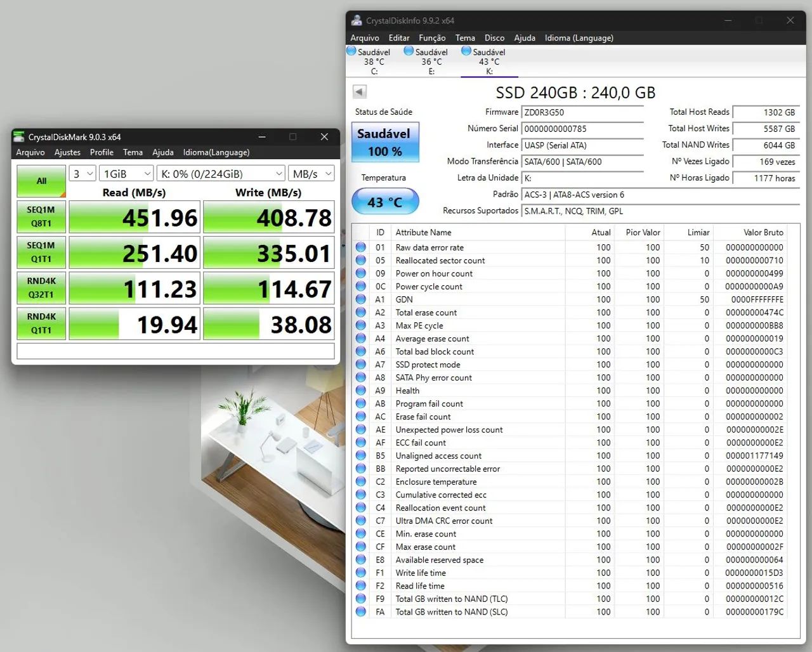Open Disco menu in CrystalDiskInfo
Screen dimensions: 812x652
tap(494, 38)
